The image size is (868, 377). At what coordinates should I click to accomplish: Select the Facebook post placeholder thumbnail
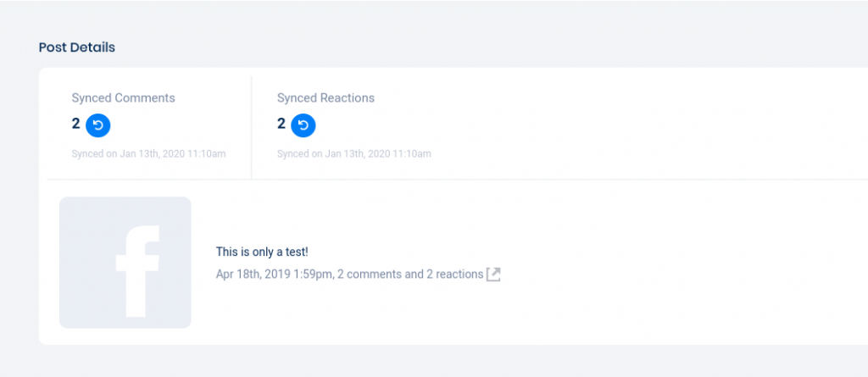coord(85,220)
